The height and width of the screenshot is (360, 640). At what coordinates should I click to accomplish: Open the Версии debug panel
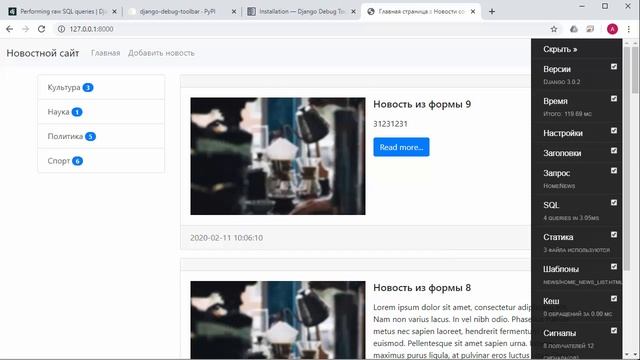click(x=557, y=69)
